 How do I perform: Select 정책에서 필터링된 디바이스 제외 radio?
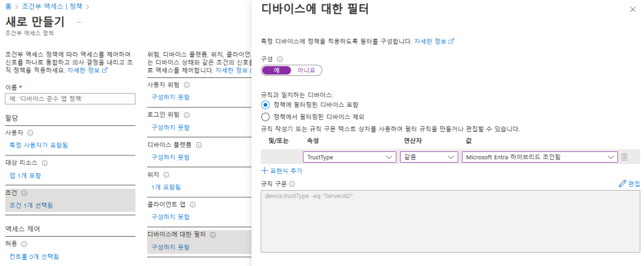(x=265, y=117)
